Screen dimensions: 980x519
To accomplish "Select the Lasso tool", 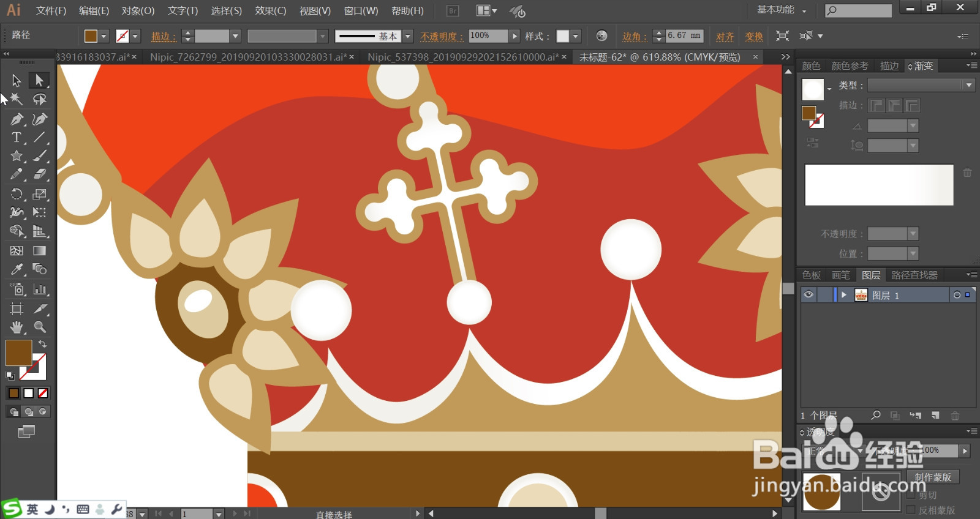I will [x=40, y=99].
